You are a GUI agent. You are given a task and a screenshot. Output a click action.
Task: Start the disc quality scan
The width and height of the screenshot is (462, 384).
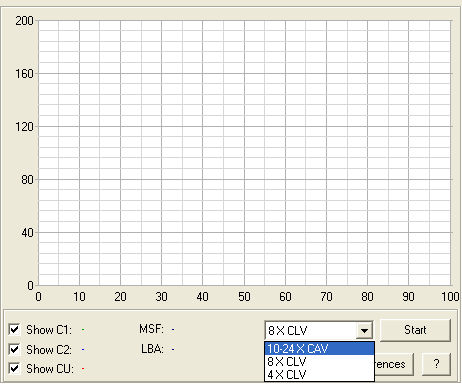(415, 330)
